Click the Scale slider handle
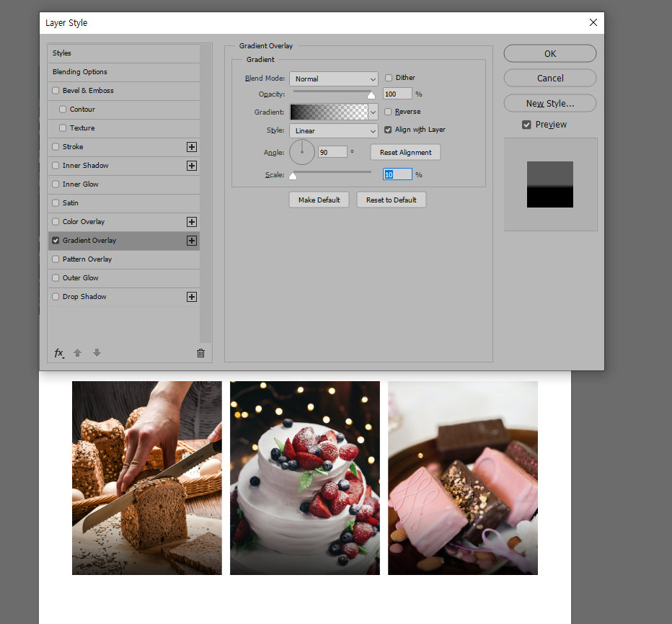 (293, 176)
